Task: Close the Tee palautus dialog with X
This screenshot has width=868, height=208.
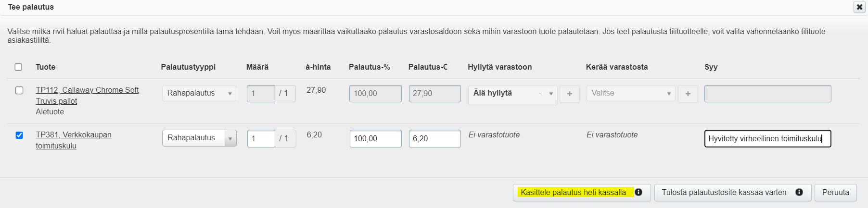Action: [859, 7]
